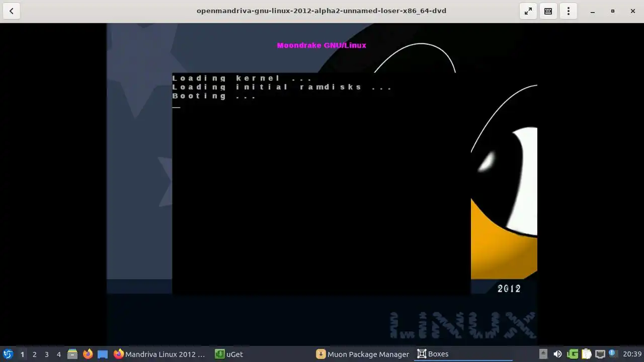This screenshot has width=644, height=362.
Task: Launch Firefox from the quick-launch panel
Action: tap(88, 354)
